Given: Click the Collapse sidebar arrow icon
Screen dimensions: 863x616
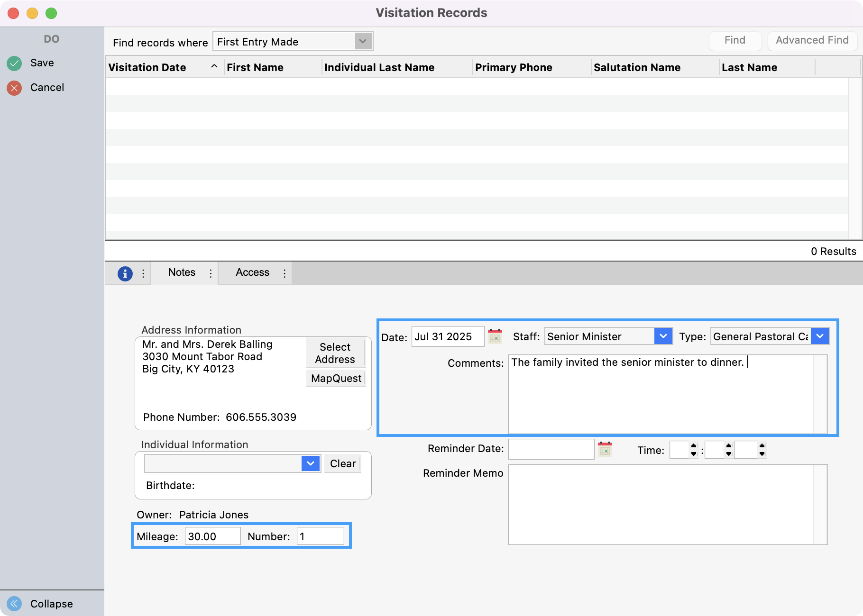Looking at the screenshot, I should click(x=14, y=603).
